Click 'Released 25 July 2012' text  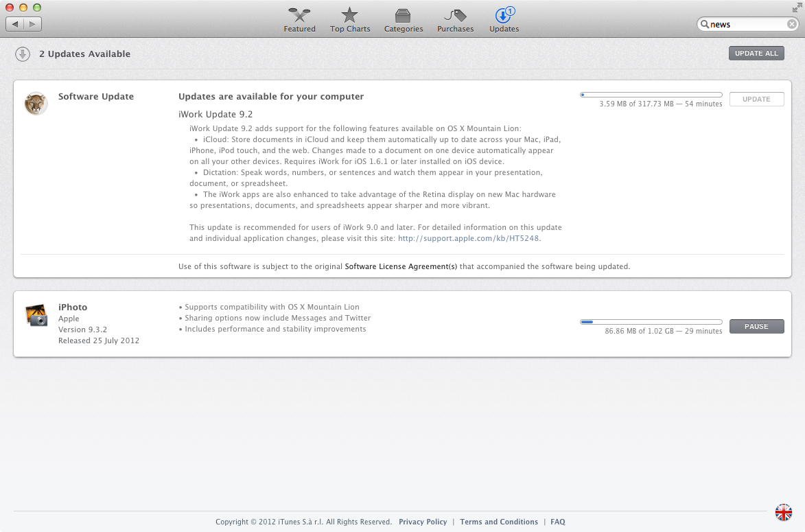[99, 340]
